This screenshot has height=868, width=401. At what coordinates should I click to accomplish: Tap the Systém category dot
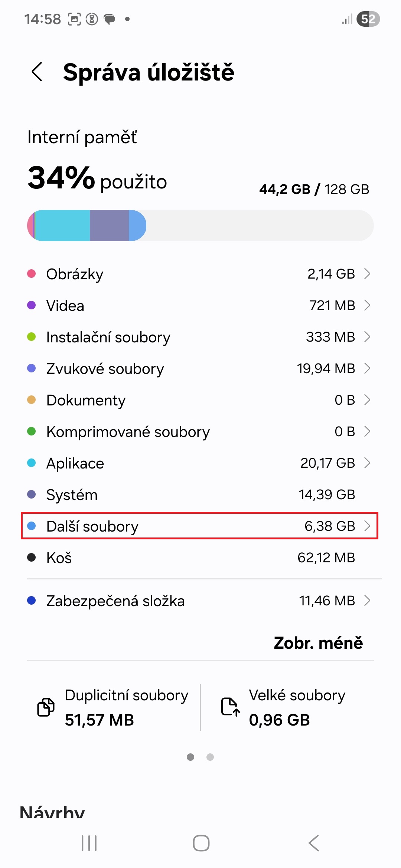[32, 494]
